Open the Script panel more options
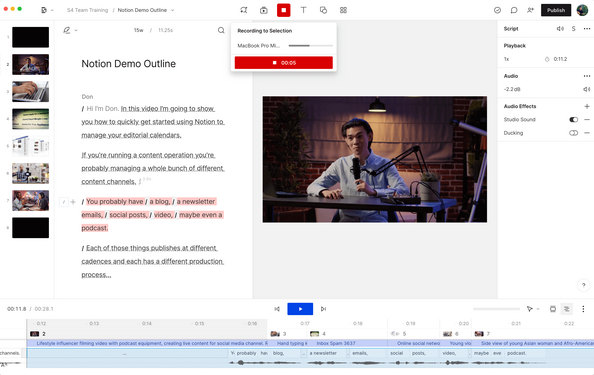 tap(587, 29)
